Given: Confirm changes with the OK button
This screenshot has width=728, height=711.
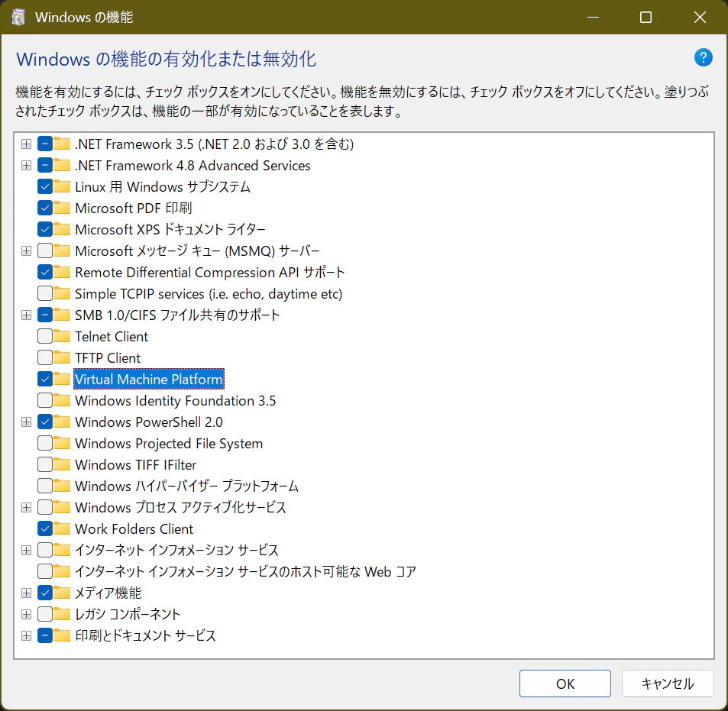Looking at the screenshot, I should click(x=565, y=684).
